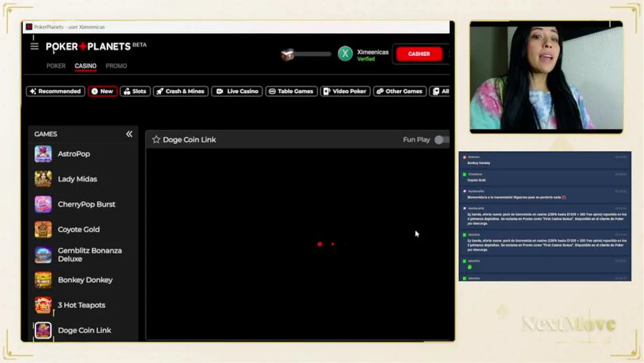Click the rewards progress bar

click(x=313, y=54)
